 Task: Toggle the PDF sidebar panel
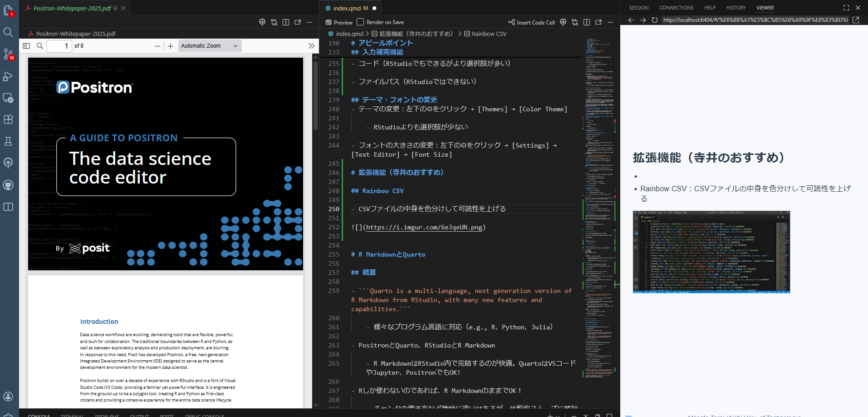pos(26,46)
